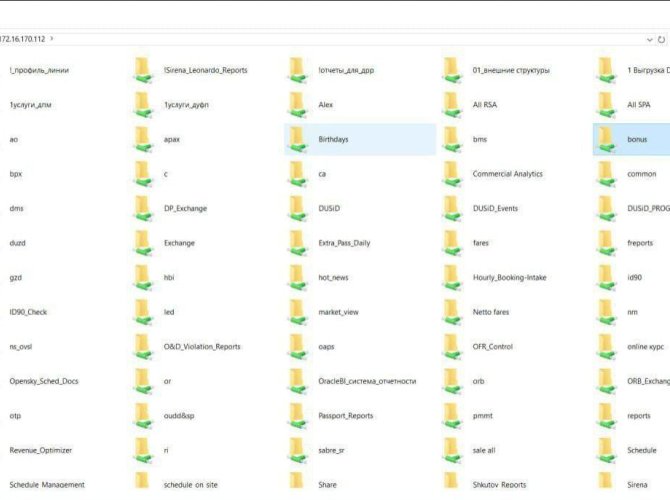Open the hot_news folder icon
Image resolution: width=670 pixels, height=500 pixels.
click(x=297, y=277)
